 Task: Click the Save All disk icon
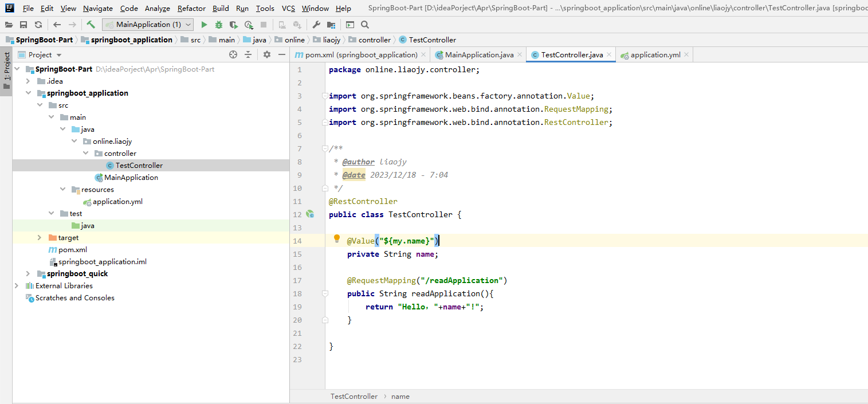23,25
